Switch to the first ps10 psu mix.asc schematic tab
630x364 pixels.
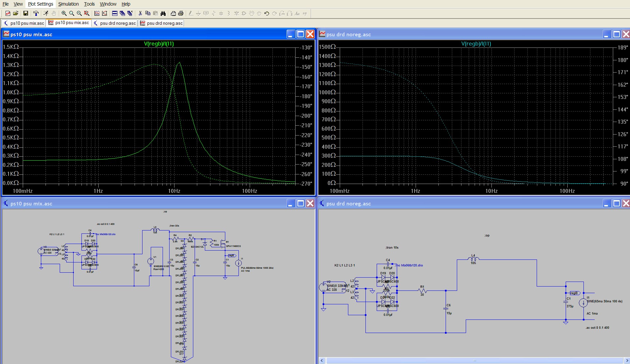(24, 23)
